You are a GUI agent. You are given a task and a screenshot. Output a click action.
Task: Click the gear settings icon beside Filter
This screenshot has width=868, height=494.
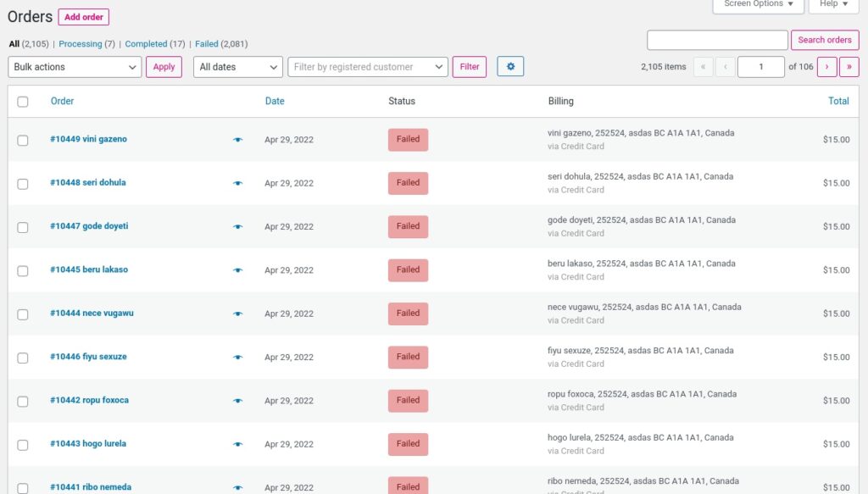(510, 67)
